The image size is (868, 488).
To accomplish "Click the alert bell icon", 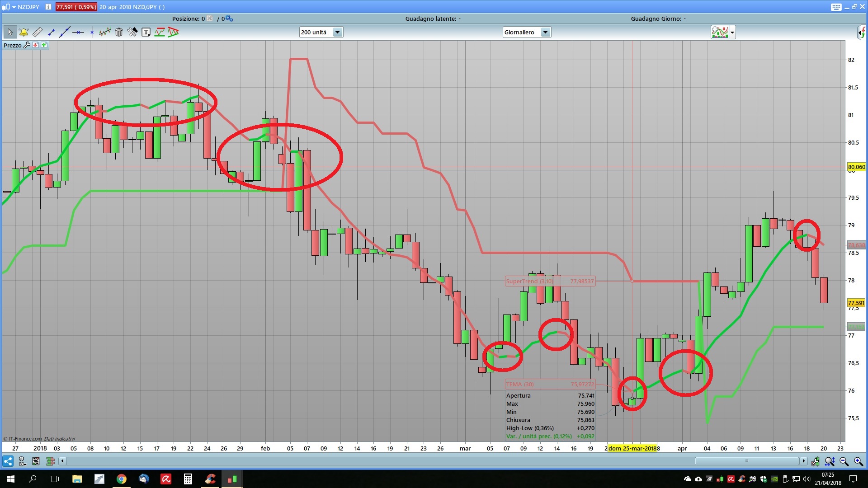I will coord(24,32).
